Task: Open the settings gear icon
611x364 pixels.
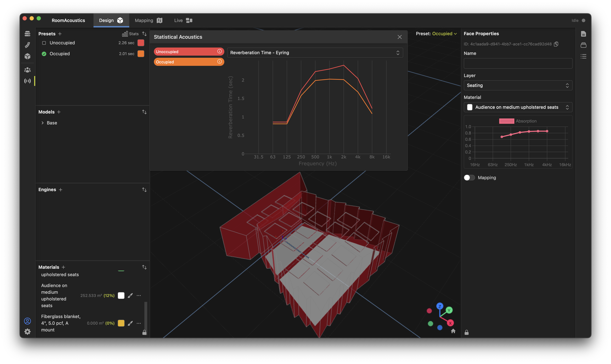Action: click(x=27, y=332)
